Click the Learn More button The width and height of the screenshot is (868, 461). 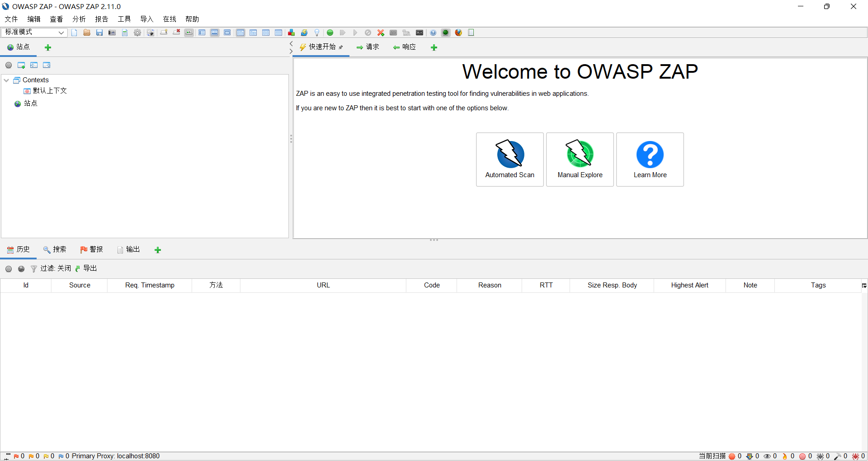650,160
